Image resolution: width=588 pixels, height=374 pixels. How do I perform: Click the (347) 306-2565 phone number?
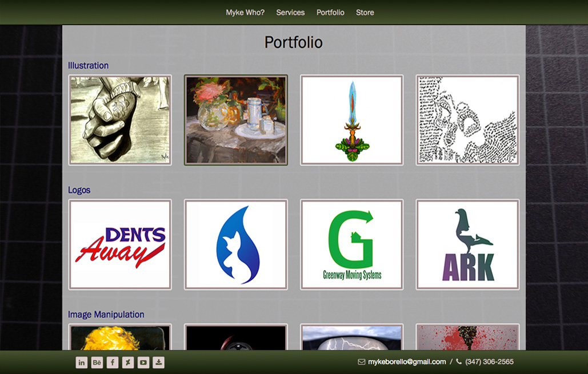click(x=489, y=362)
